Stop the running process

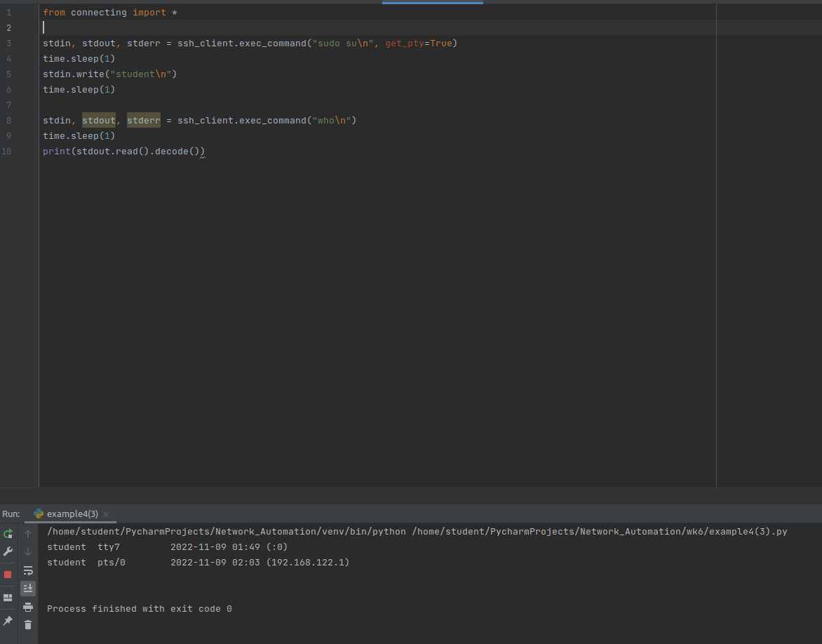8,575
